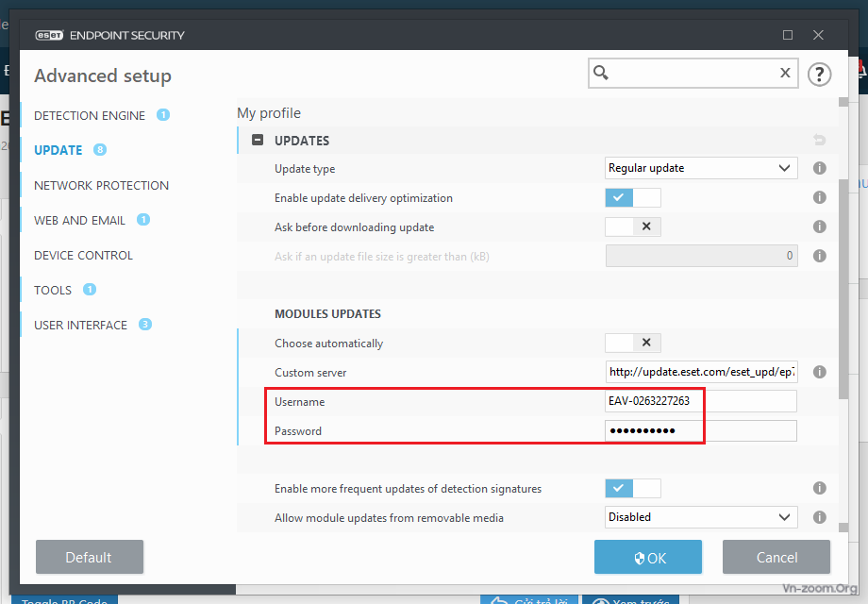Show info for frequent detection signature updates

tap(819, 488)
